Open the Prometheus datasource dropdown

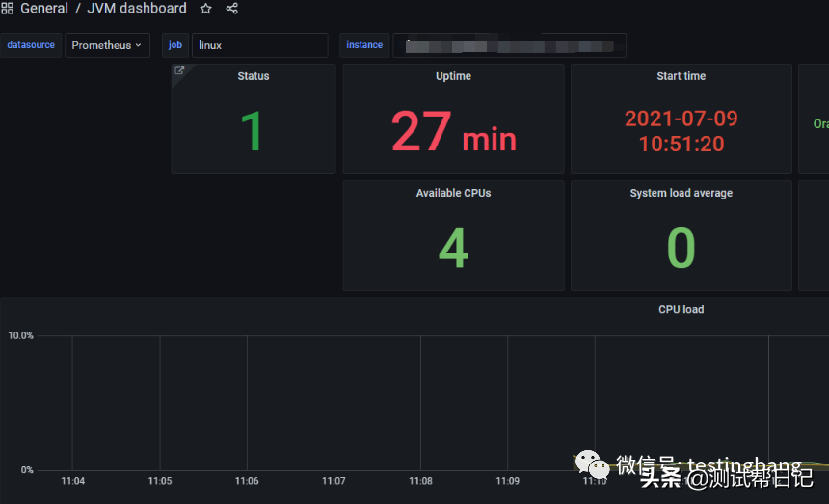coord(107,45)
